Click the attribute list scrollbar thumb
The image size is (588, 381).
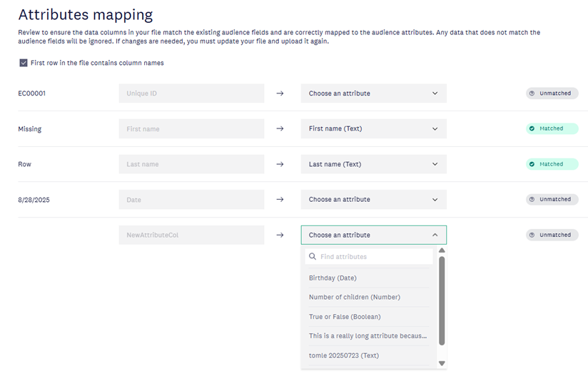(442, 300)
